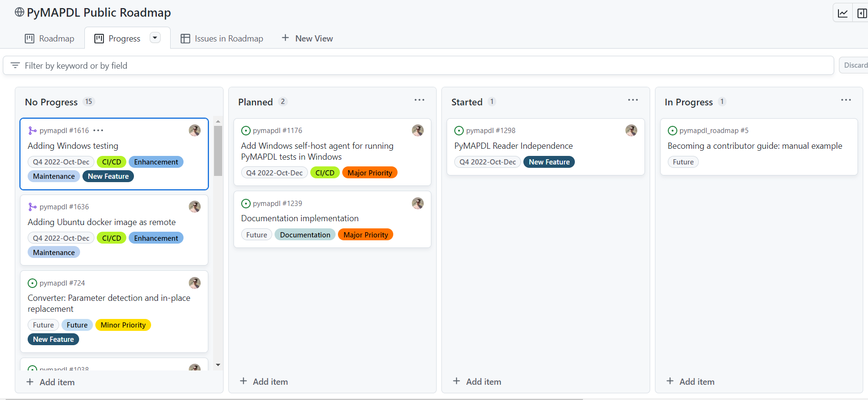Open the project details side panel icon
The image size is (868, 400).
(861, 13)
